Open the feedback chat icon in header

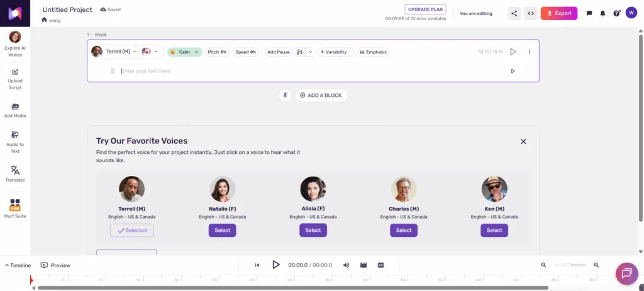589,13
